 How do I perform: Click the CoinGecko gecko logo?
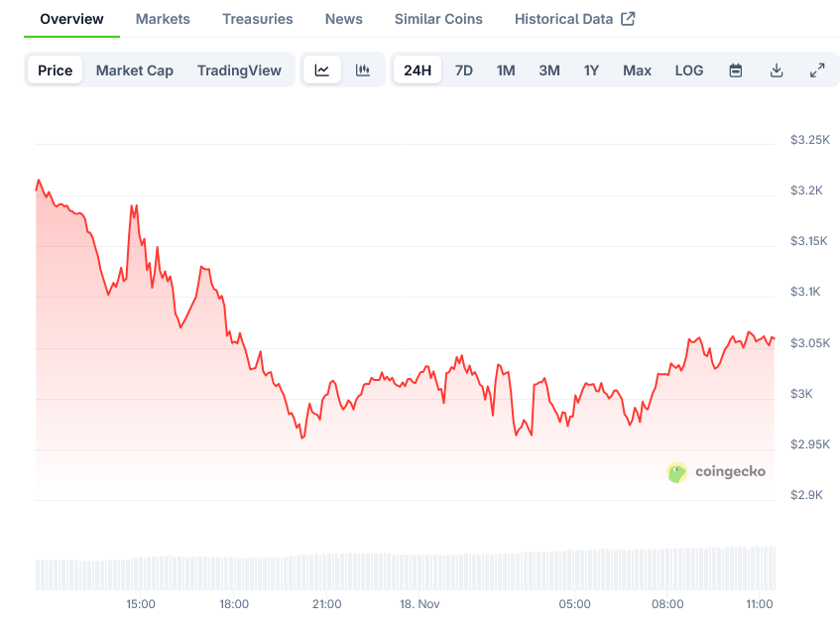coord(677,472)
